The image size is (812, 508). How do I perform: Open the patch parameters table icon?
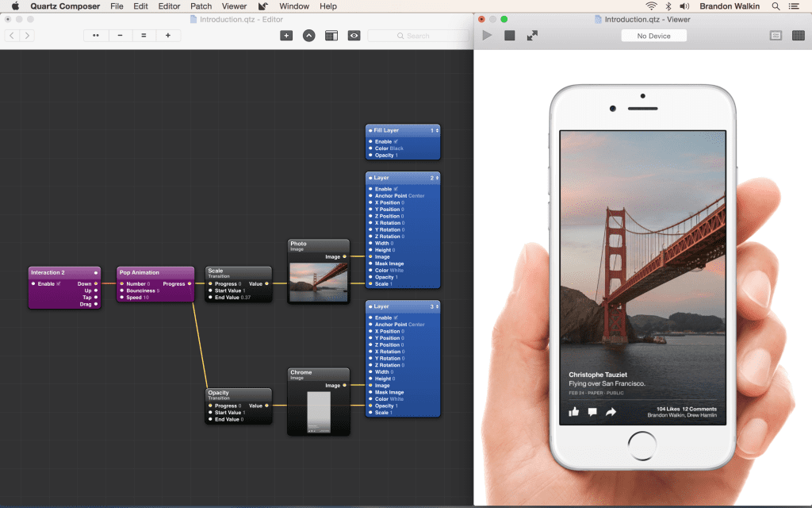tap(331, 35)
